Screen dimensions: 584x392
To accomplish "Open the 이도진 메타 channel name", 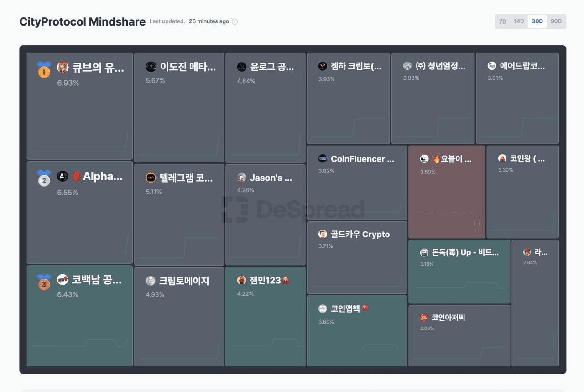I will point(188,67).
